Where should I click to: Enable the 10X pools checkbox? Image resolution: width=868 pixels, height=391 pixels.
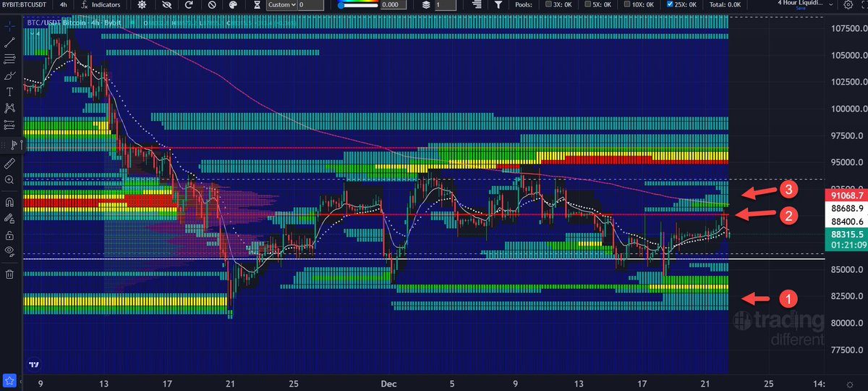tap(629, 5)
